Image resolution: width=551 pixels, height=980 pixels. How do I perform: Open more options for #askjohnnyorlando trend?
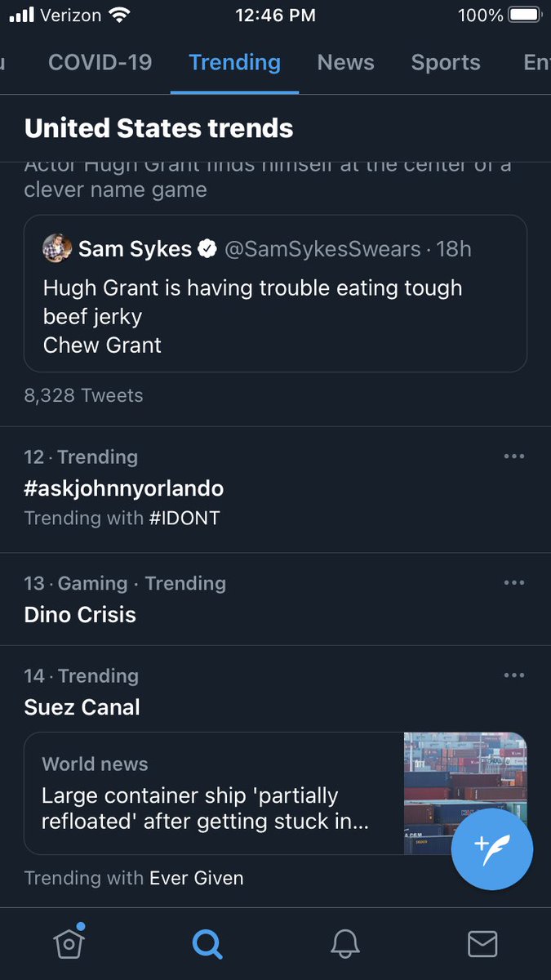514,456
